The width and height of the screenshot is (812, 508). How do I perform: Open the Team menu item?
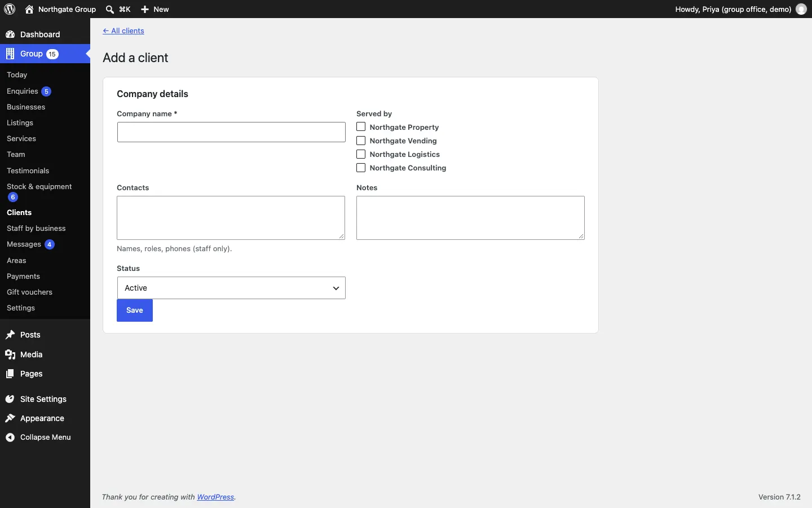point(16,155)
